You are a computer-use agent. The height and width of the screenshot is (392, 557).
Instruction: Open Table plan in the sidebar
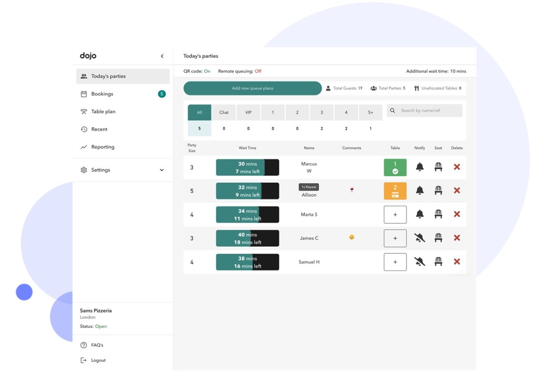tap(103, 111)
